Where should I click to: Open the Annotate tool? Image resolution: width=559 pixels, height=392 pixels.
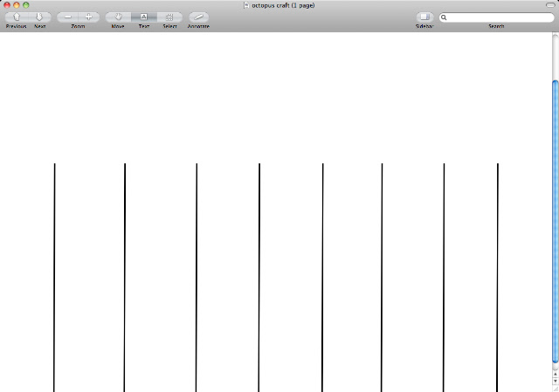[198, 17]
